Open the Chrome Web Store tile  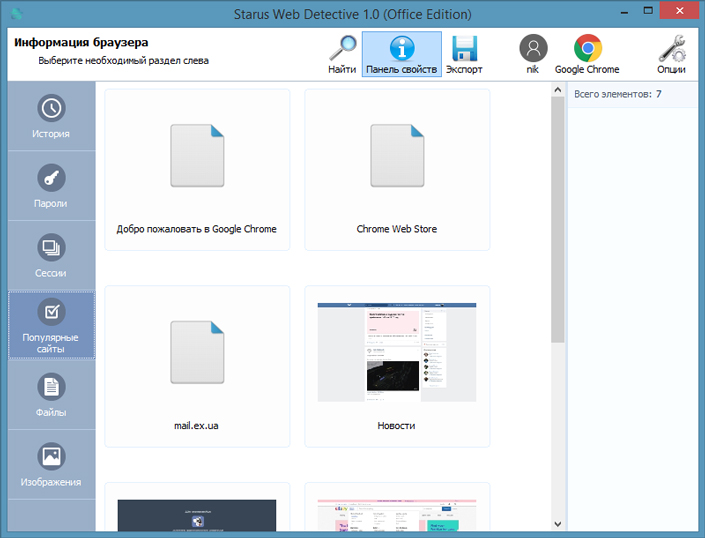click(397, 169)
